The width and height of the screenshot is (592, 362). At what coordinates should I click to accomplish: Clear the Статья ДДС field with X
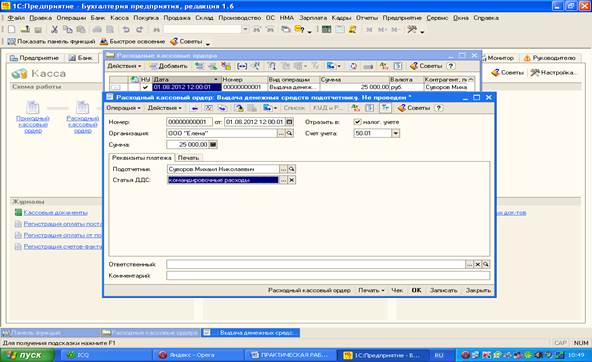coord(291,180)
